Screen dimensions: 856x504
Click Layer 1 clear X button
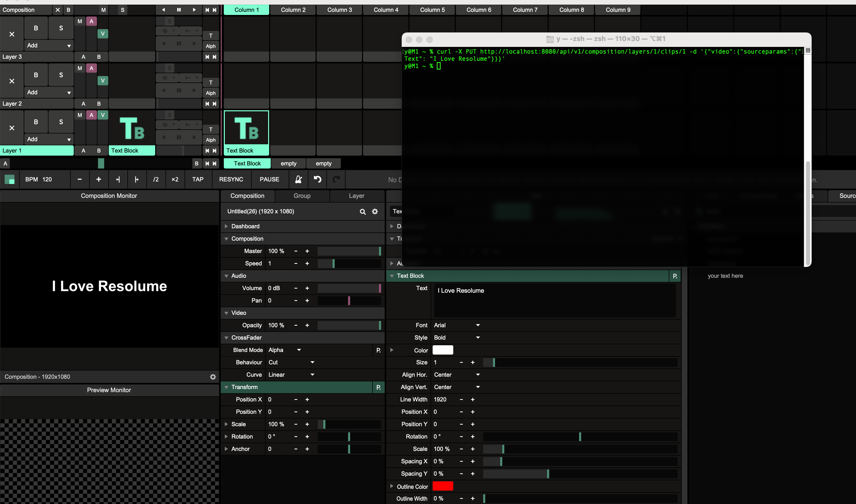[x=12, y=128]
